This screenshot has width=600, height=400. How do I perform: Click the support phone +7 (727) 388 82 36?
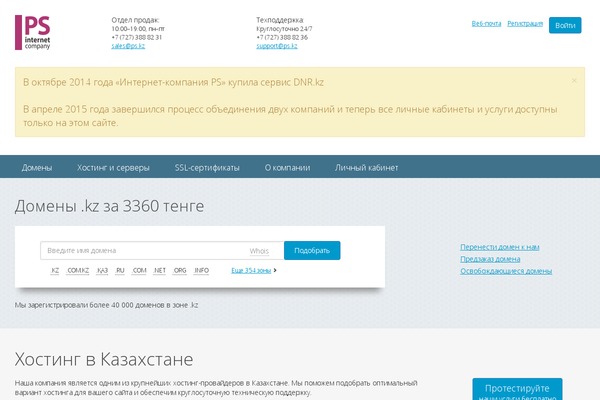282,38
